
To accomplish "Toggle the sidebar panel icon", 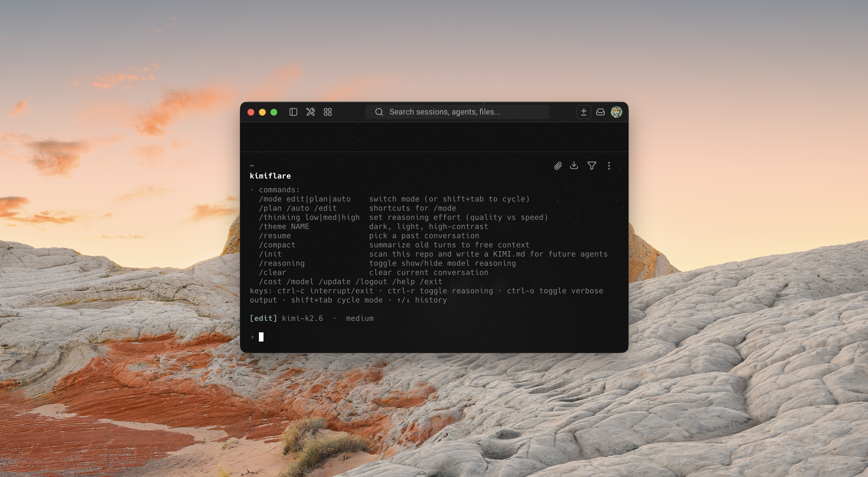I will tap(293, 112).
